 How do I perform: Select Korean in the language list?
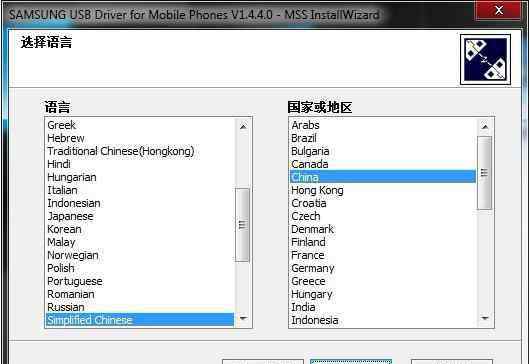(x=64, y=229)
